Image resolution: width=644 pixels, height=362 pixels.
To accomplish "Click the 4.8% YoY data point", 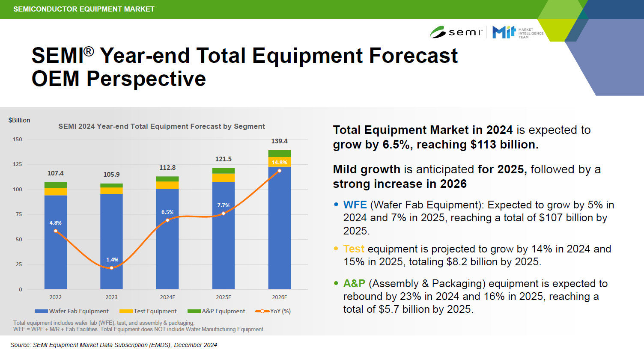I will [56, 231].
